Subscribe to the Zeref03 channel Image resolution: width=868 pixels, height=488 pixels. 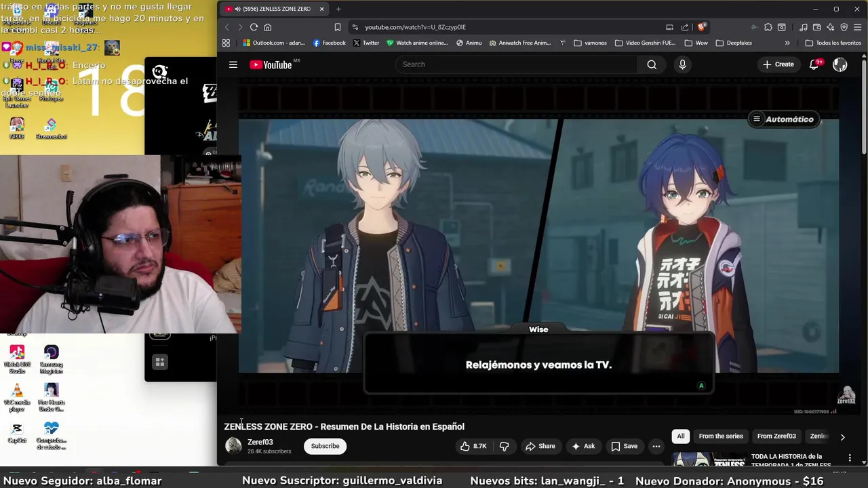click(325, 446)
